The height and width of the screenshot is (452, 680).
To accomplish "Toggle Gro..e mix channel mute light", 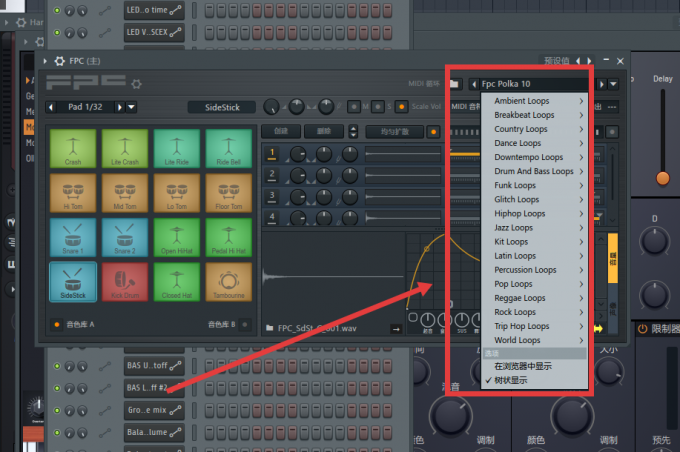I will [x=57, y=410].
